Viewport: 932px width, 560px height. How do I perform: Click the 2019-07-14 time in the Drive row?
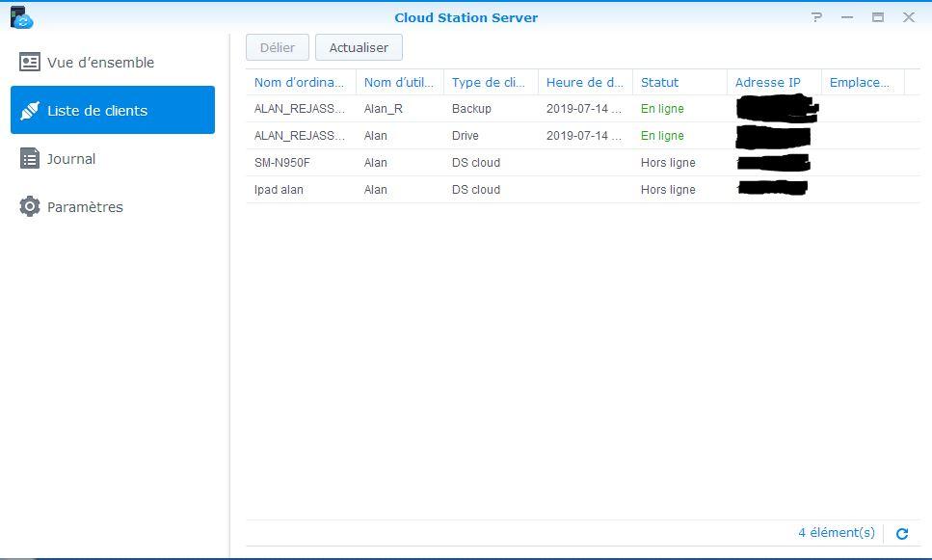pyautogui.click(x=584, y=136)
